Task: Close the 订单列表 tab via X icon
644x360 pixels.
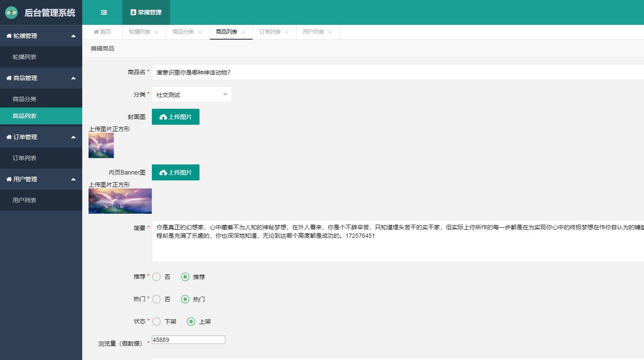Action: pos(287,32)
